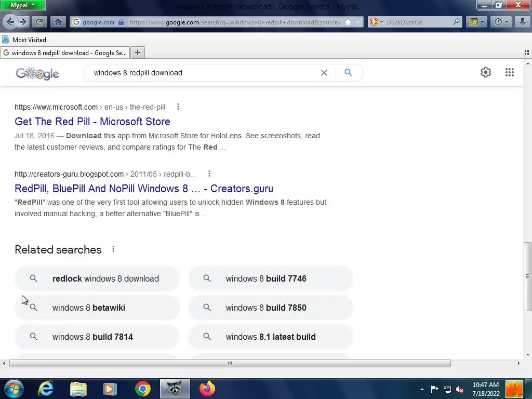The height and width of the screenshot is (399, 532).
Task: Search redlock windows 8 download
Action: [x=97, y=278]
